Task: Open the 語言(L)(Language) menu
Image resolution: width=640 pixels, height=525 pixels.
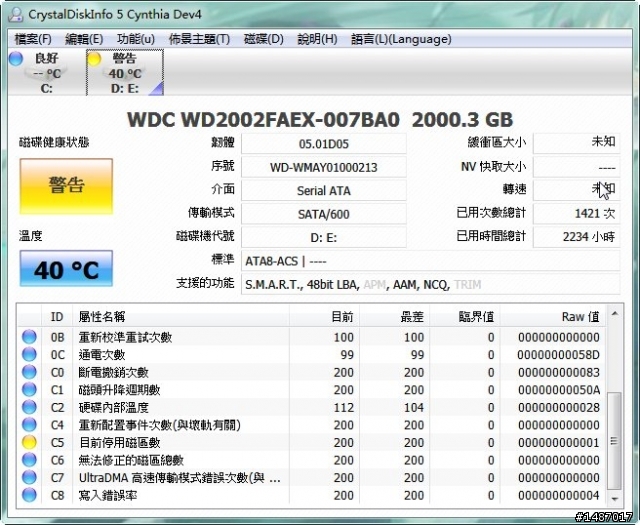Action: [401, 39]
